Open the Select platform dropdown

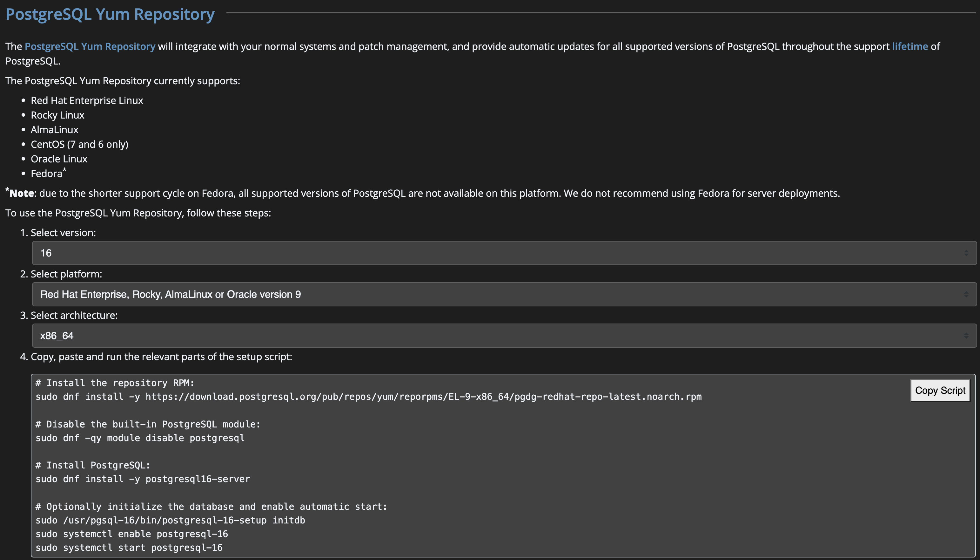(500, 294)
